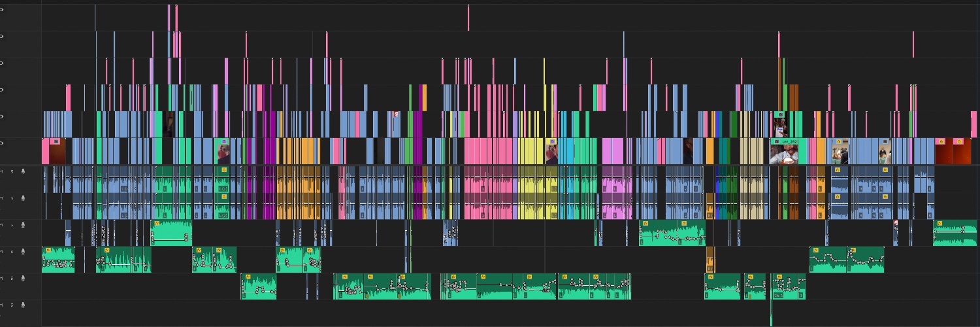Hide the fifth video track from the top
980x327 pixels.
tap(2, 116)
